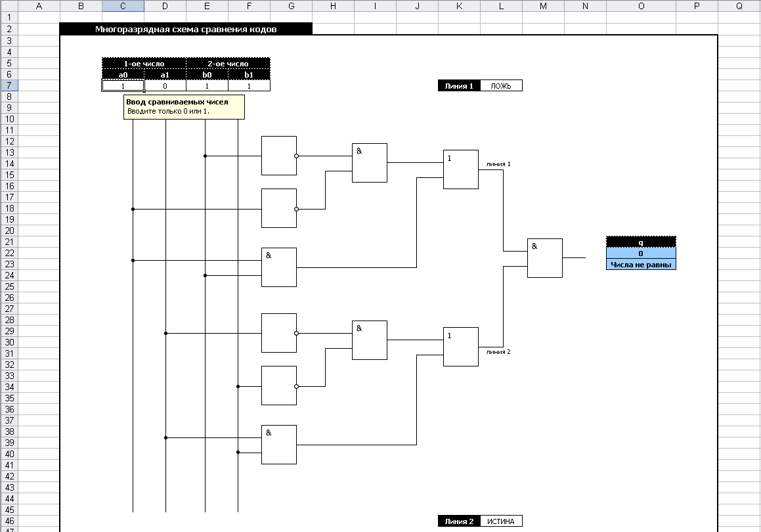This screenshot has width=761, height=532.
Task: Click the 'Числа не равны' result cell
Action: tap(641, 265)
